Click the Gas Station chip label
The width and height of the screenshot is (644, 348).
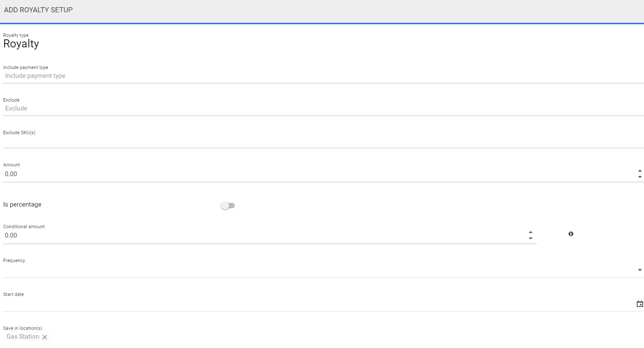tap(23, 337)
